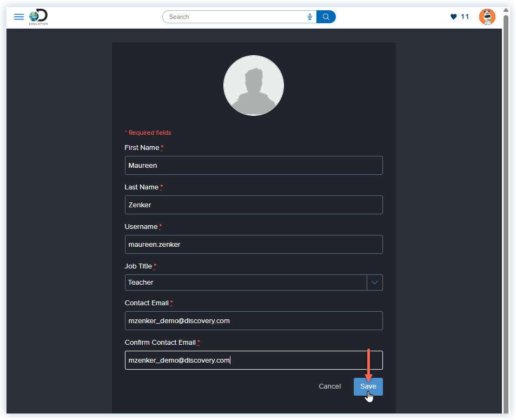Open the Teacher job title combo box
516x420 pixels.
[246, 283]
